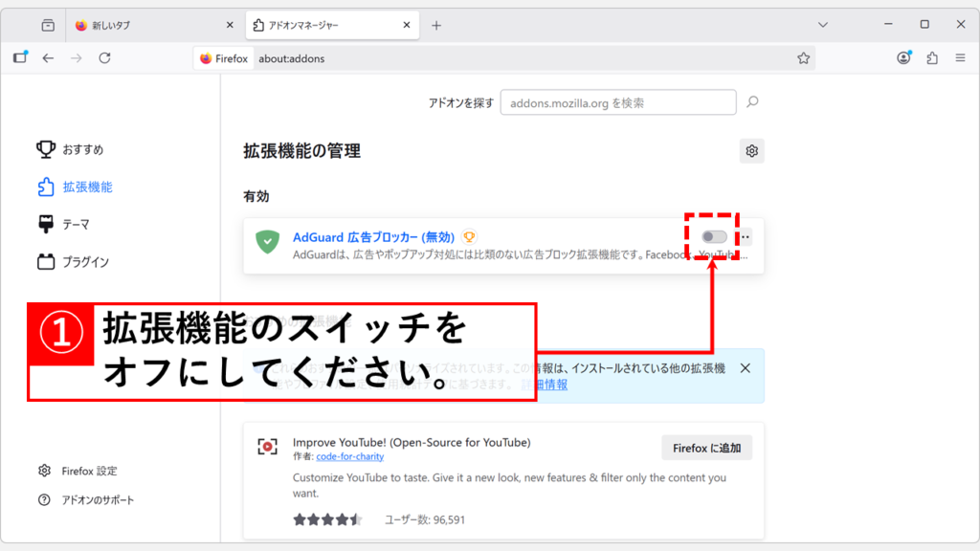Click the AdGuard recommended trophy badge
The height and width of the screenshot is (551, 980).
469,237
